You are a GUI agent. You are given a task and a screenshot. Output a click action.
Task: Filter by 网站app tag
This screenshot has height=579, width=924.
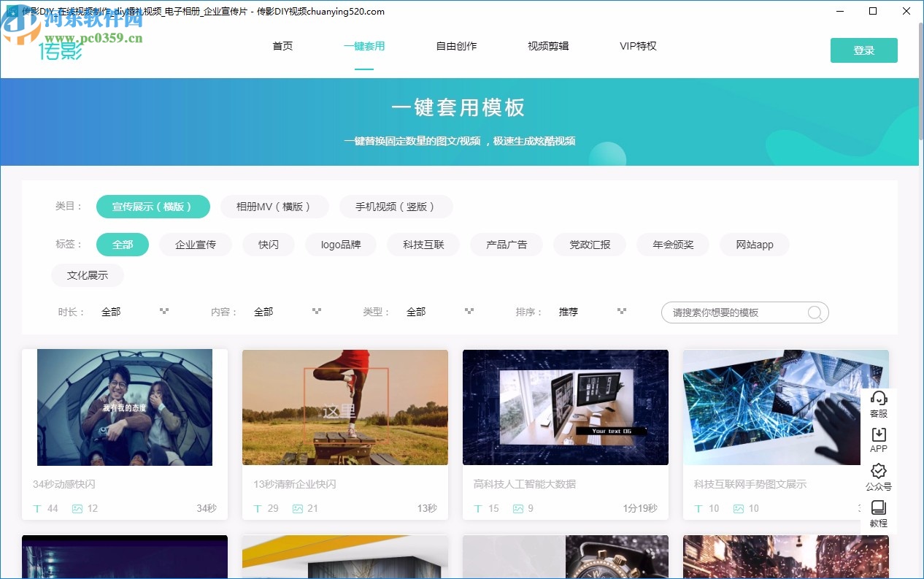click(x=755, y=245)
